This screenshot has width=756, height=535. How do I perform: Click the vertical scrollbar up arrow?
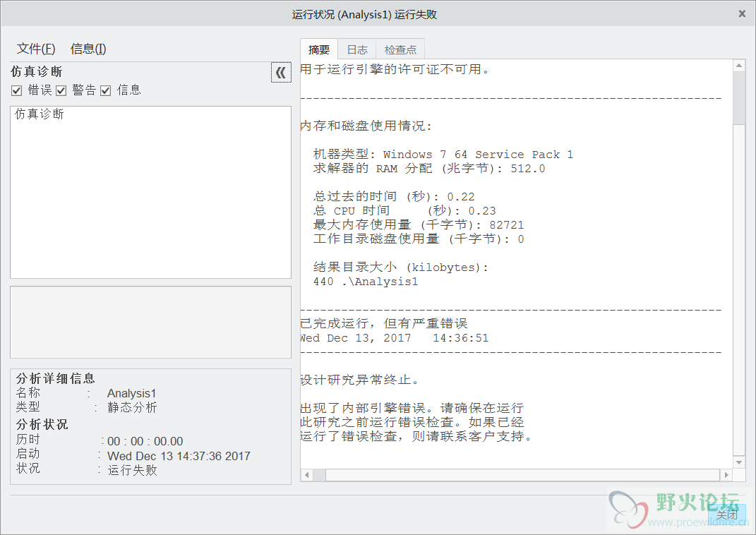click(x=738, y=66)
